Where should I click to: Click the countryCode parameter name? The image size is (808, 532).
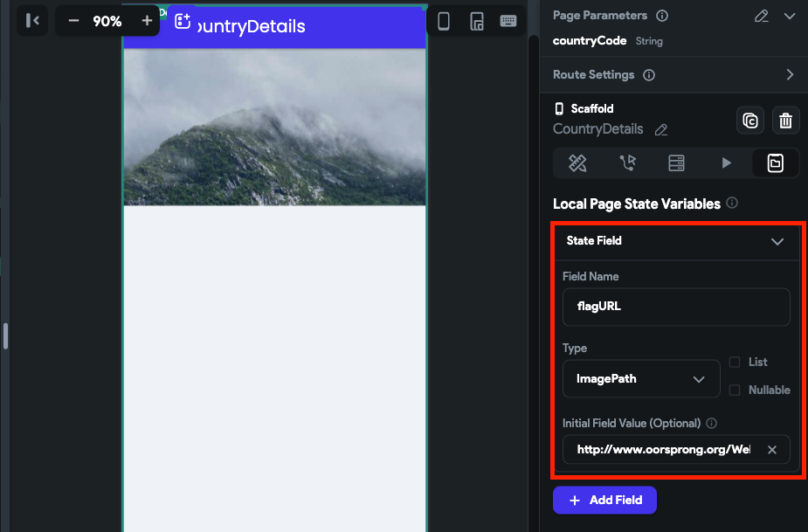[590, 41]
